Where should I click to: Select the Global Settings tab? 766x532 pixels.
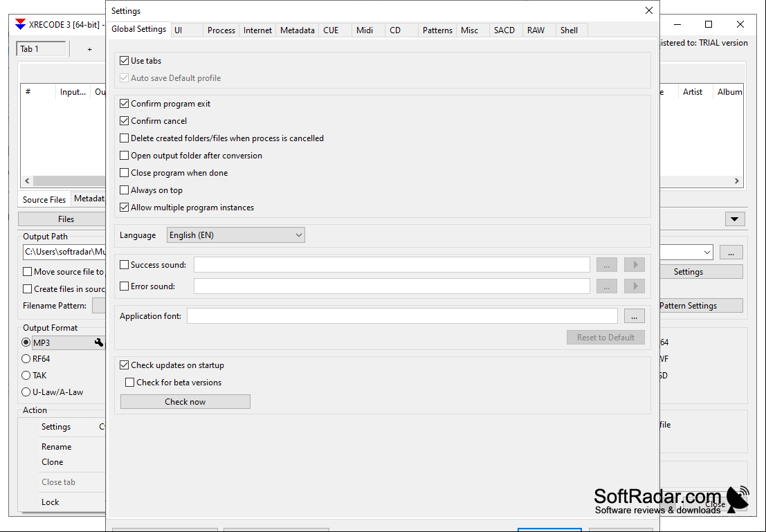click(x=139, y=29)
